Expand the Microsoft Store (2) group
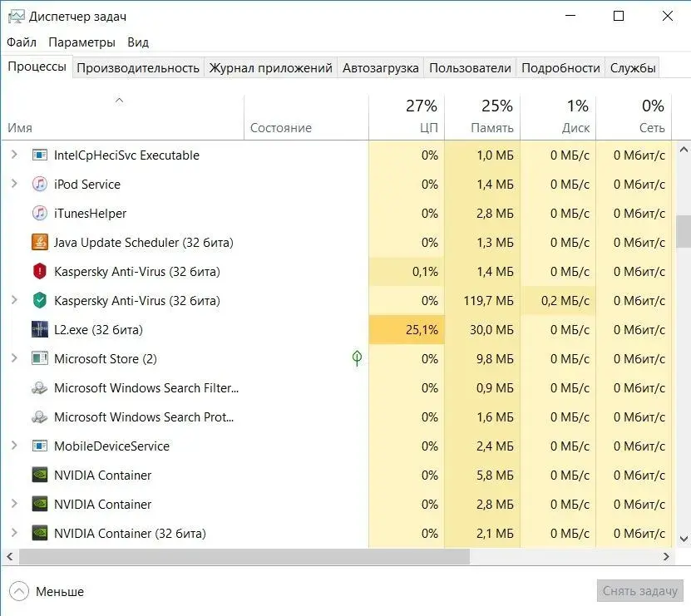This screenshot has width=691, height=616. pos(14,357)
